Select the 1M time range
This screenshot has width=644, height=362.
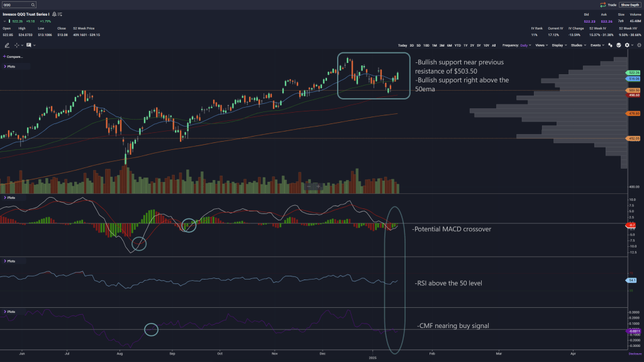tap(434, 45)
